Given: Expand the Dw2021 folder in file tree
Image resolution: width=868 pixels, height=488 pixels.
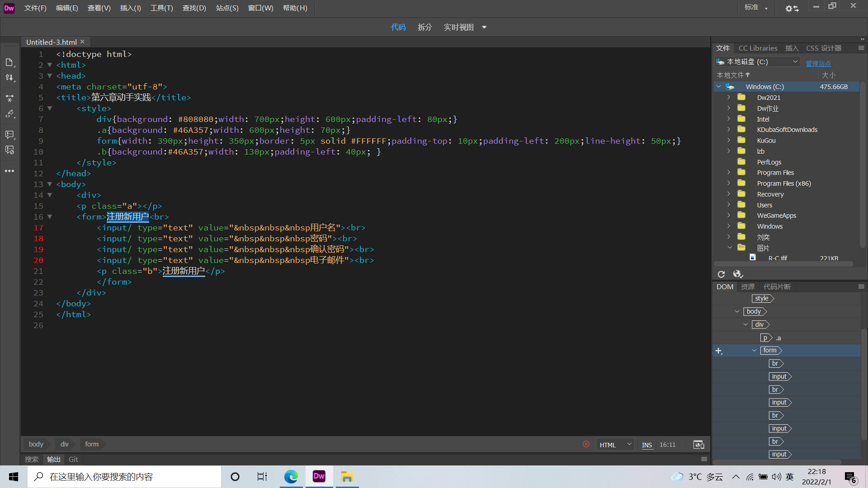Looking at the screenshot, I should pos(729,97).
